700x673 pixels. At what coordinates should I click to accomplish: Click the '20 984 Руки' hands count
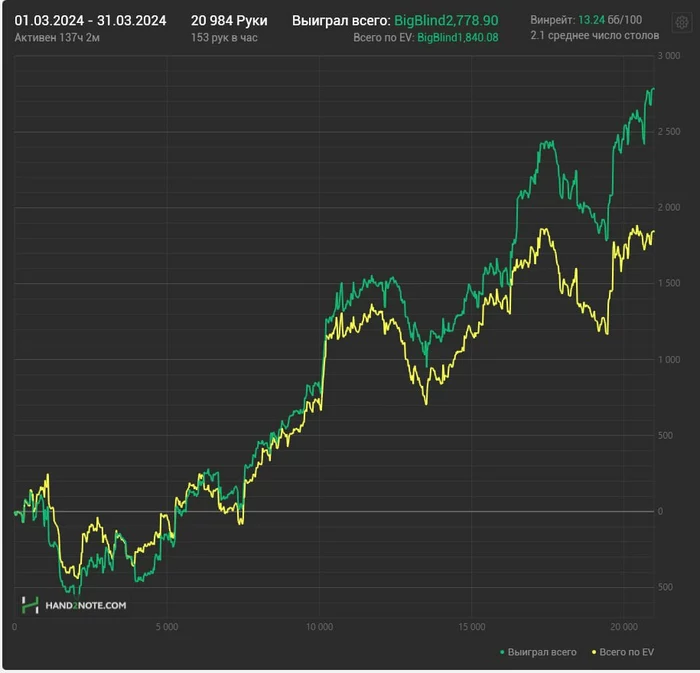pyautogui.click(x=229, y=21)
